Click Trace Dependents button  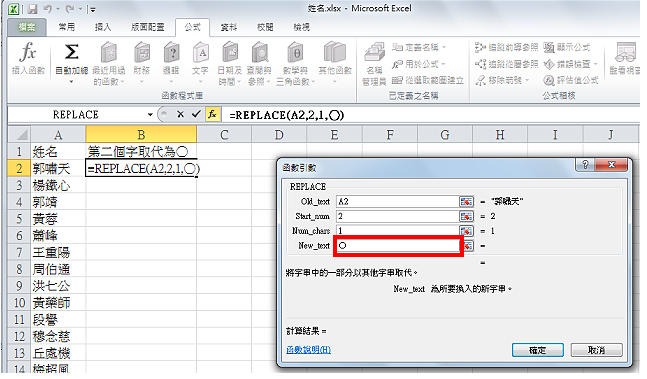pyautogui.click(x=506, y=64)
